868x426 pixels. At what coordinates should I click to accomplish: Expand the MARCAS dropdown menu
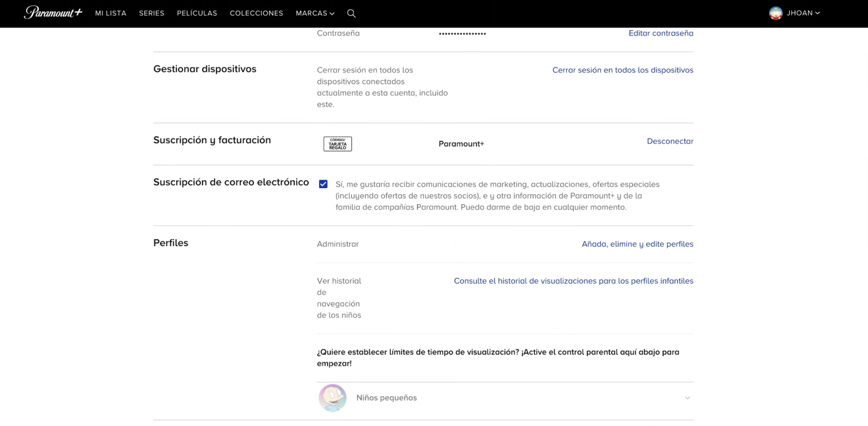pyautogui.click(x=315, y=14)
